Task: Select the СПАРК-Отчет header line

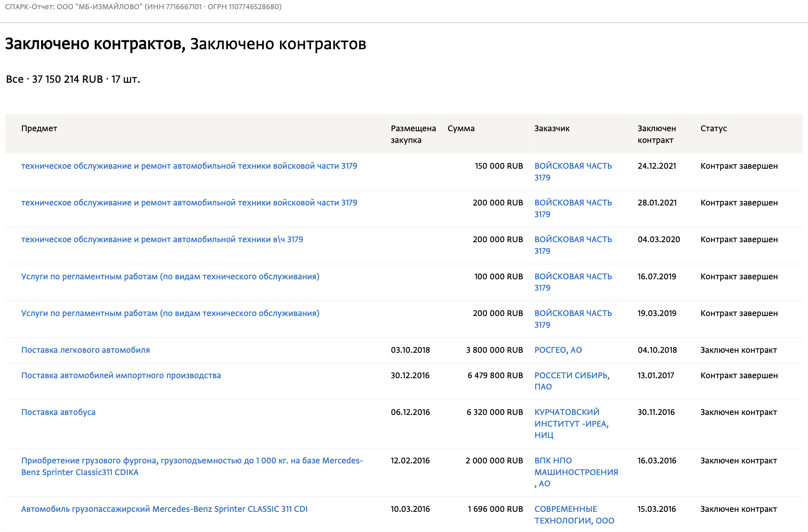Action: tap(143, 7)
